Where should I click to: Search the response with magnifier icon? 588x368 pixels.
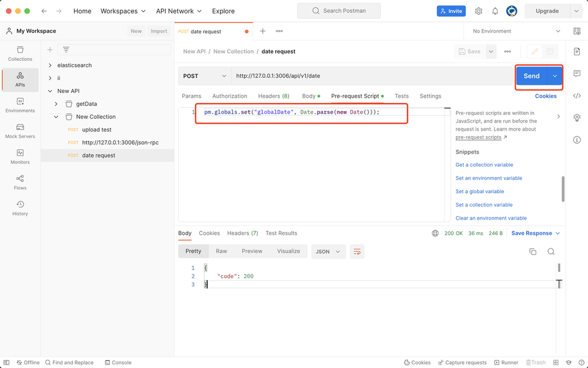pos(551,251)
